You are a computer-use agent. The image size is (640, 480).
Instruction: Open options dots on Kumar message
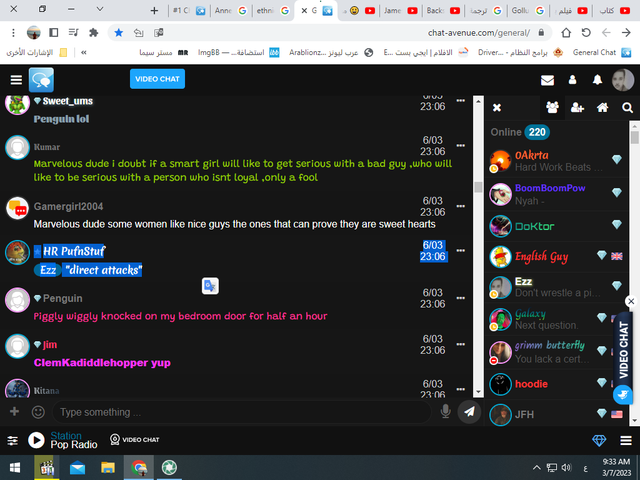(x=460, y=145)
